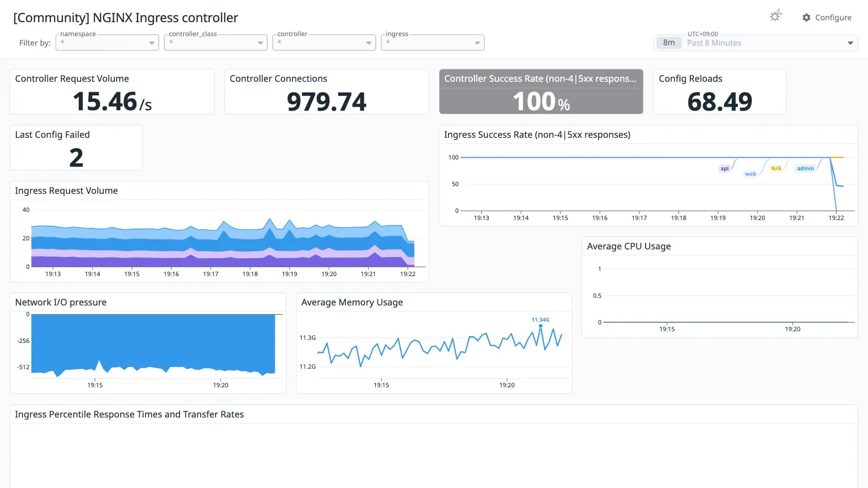
Task: Click the 15.46/s request volume value
Action: (112, 102)
